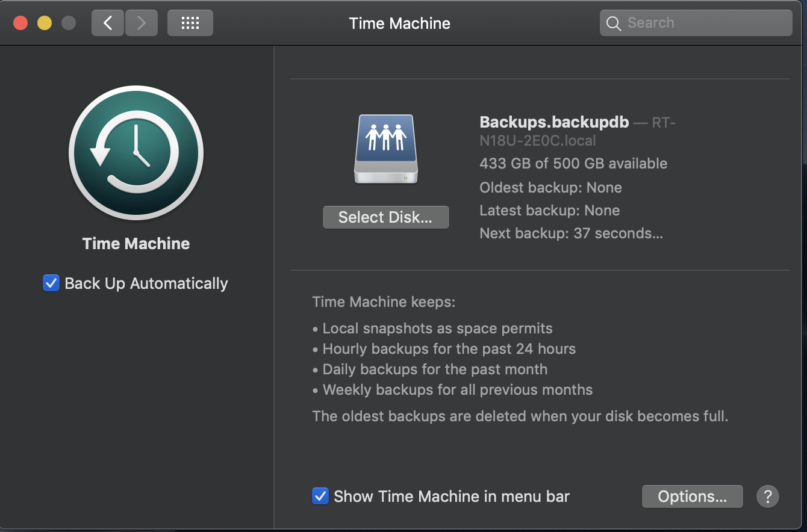The height and width of the screenshot is (532, 807).
Task: Disable Back Up Automatically
Action: point(51,283)
